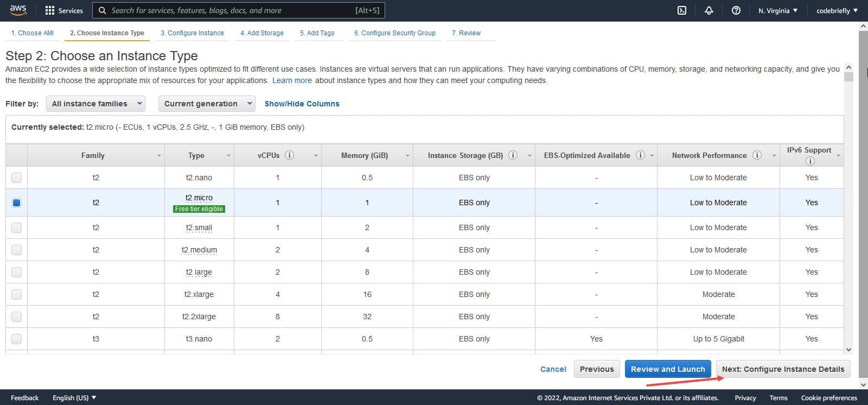This screenshot has height=405, width=868.
Task: Show info icon for vCPUs column
Action: (x=290, y=155)
